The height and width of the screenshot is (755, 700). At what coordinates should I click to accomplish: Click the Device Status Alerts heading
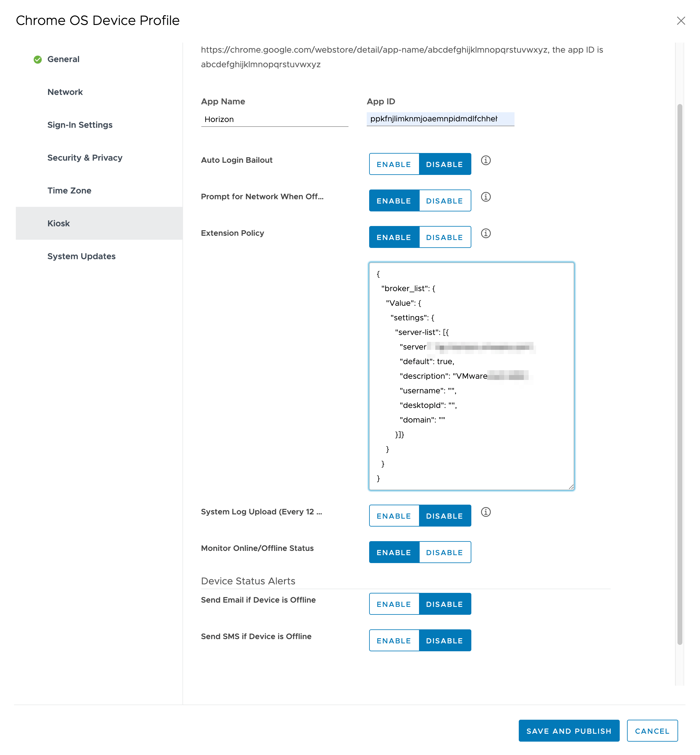coord(248,581)
